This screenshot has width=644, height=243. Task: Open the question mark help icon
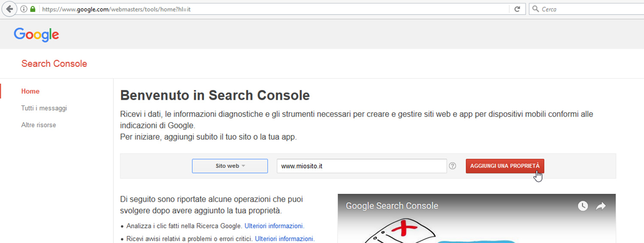point(453,166)
